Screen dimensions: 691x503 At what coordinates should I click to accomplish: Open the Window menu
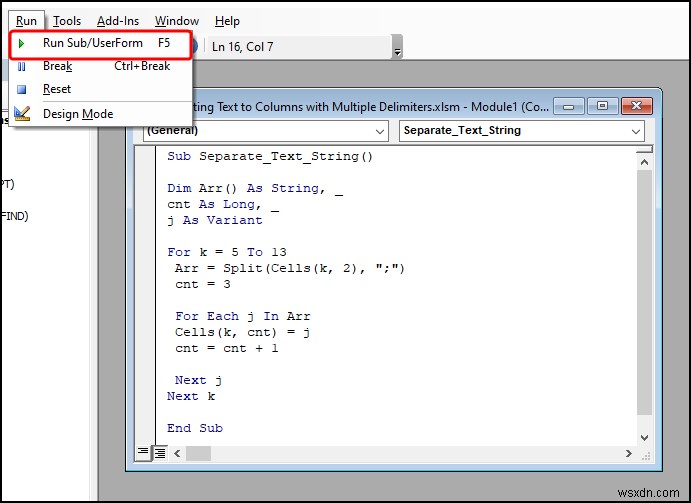point(177,21)
